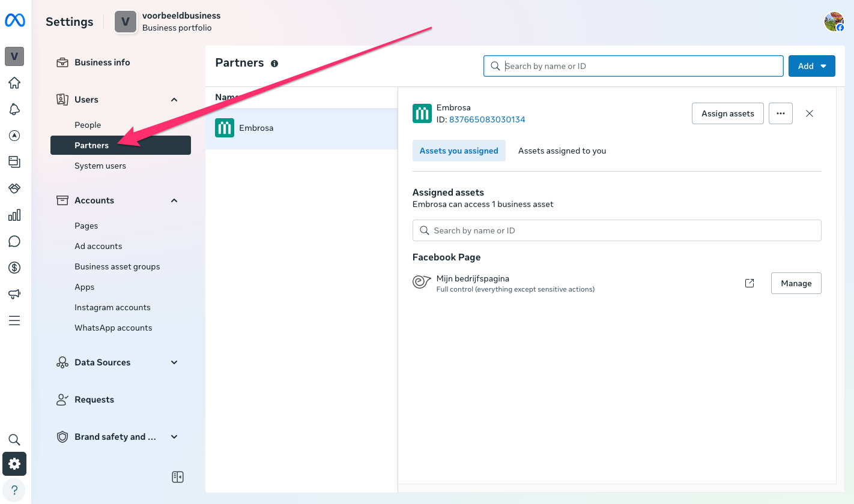Viewport: 854px width, 504px height.
Task: Open the three-dot more options menu
Action: pyautogui.click(x=781, y=113)
